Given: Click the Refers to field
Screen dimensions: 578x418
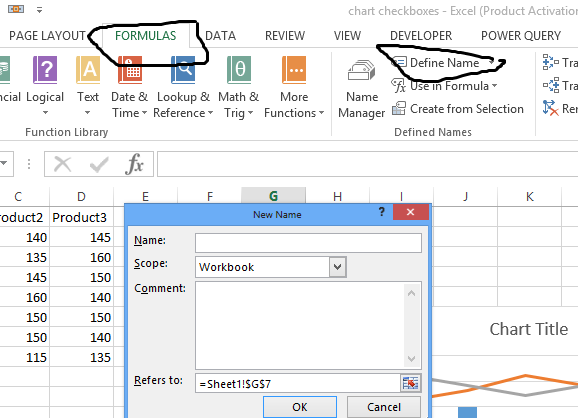Looking at the screenshot, I should [298, 384].
